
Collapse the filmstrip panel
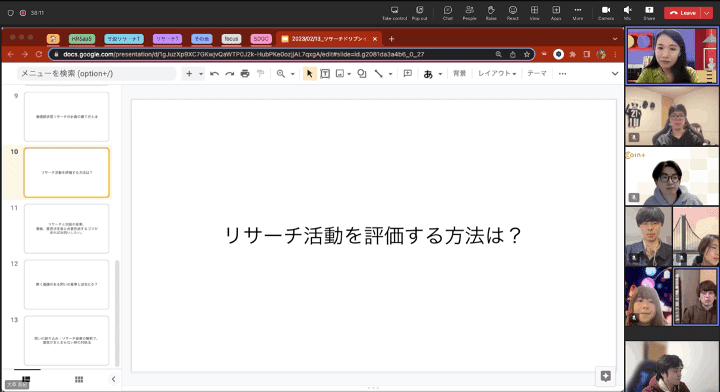[113, 379]
